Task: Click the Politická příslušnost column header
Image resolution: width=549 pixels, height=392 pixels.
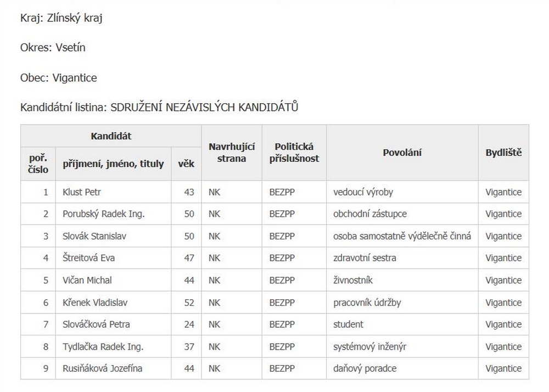Action: (294, 153)
